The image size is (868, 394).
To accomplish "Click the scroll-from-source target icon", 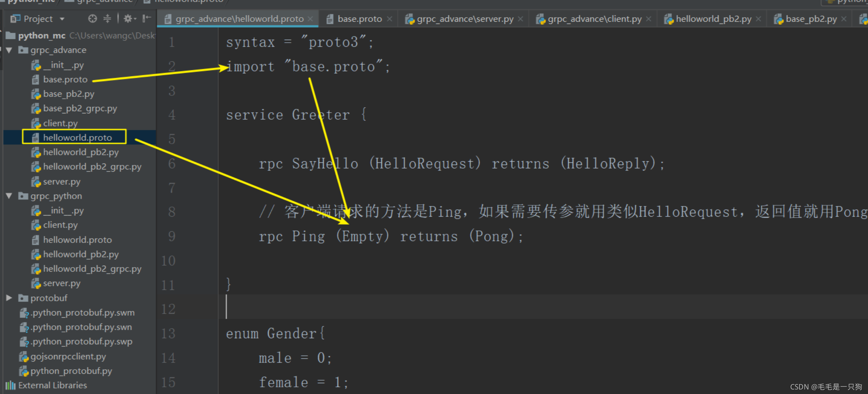I will coord(92,18).
